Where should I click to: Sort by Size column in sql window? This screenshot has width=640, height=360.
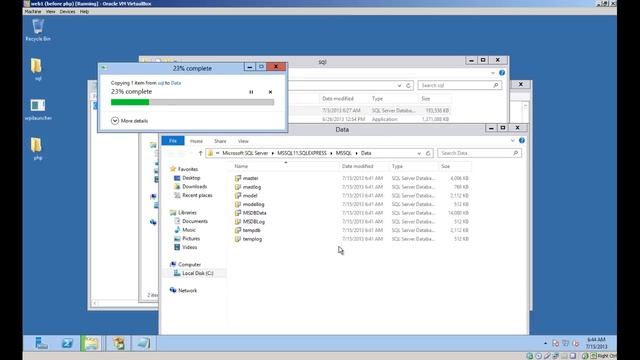coord(426,99)
